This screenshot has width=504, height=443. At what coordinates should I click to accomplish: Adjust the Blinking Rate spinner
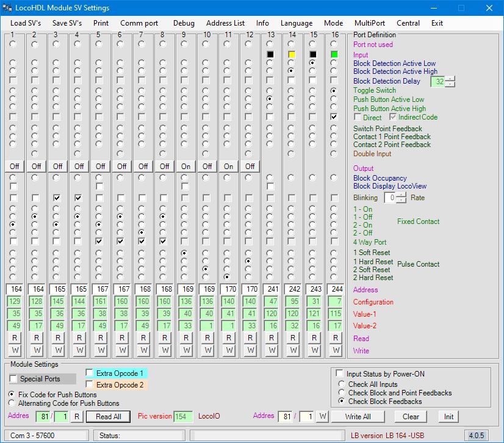(401, 197)
